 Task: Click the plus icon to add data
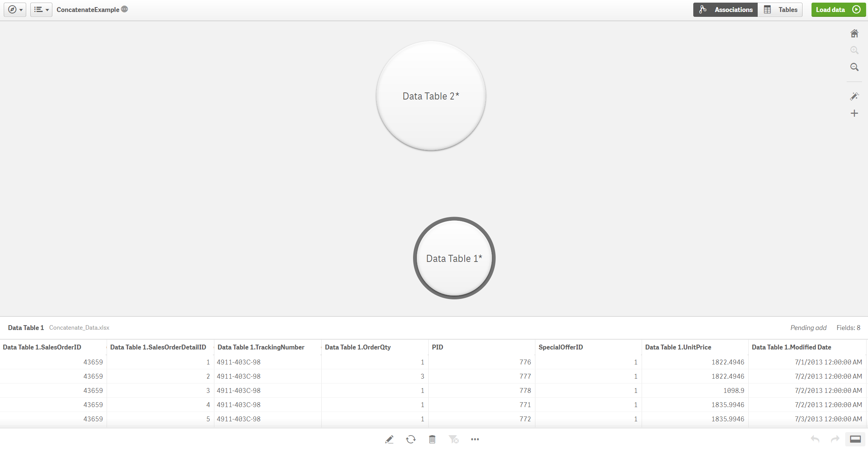click(x=854, y=113)
